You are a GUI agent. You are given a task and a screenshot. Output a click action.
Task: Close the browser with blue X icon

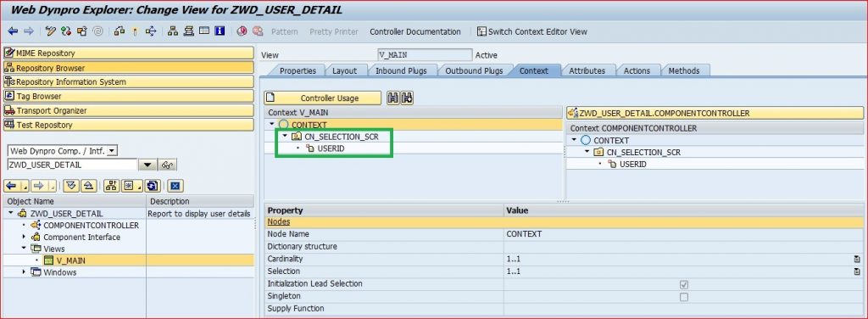point(175,186)
